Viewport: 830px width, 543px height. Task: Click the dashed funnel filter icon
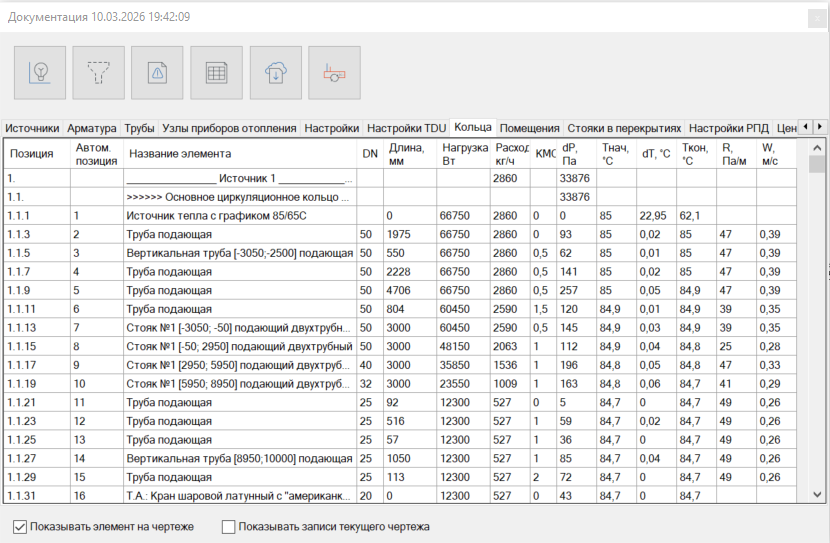(x=99, y=72)
